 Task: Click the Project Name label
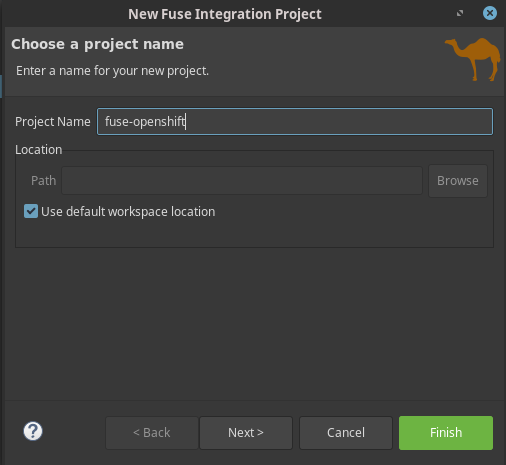coord(53,122)
